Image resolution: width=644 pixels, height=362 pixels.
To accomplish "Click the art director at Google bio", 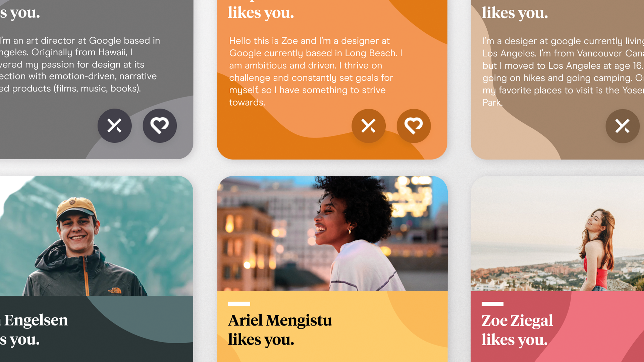I will 80,64.
